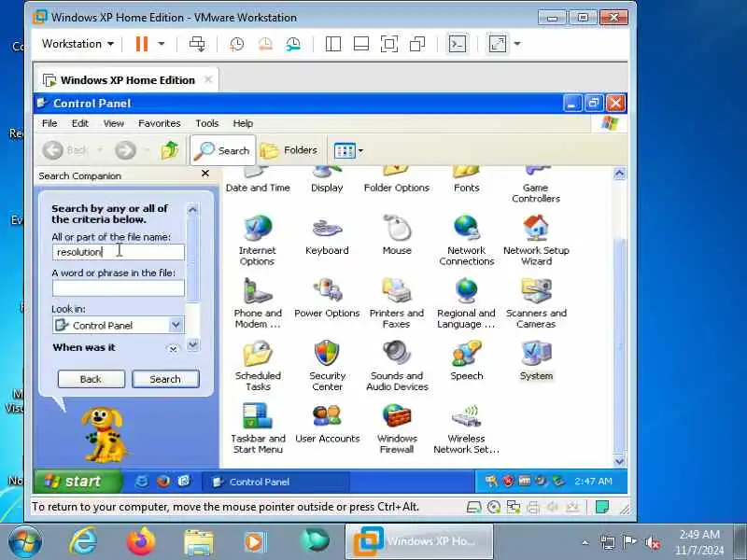Expand the Views dropdown in toolbar
This screenshot has height=560, width=747.
coord(360,151)
